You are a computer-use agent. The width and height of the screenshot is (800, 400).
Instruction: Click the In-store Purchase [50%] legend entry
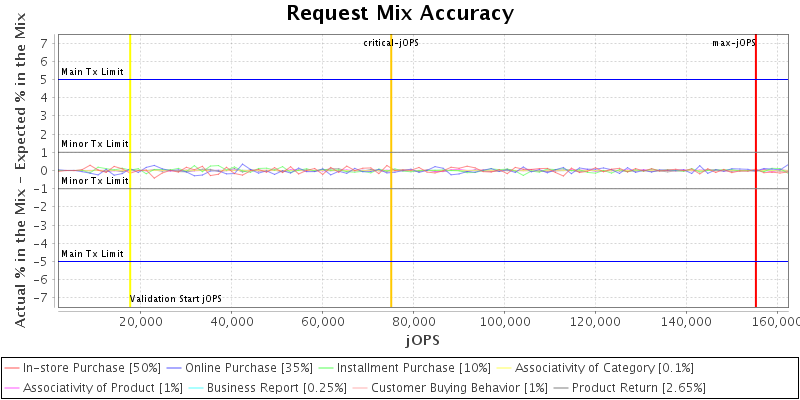(x=92, y=368)
